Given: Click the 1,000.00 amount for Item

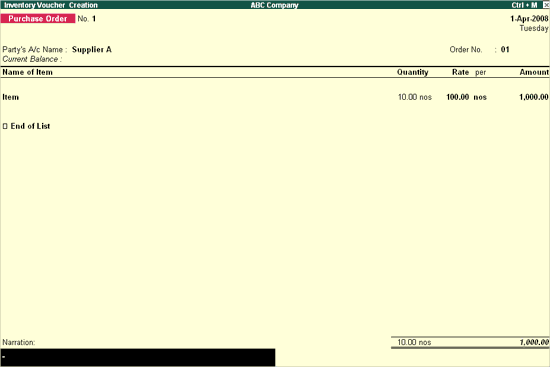Looking at the screenshot, I should pos(534,97).
